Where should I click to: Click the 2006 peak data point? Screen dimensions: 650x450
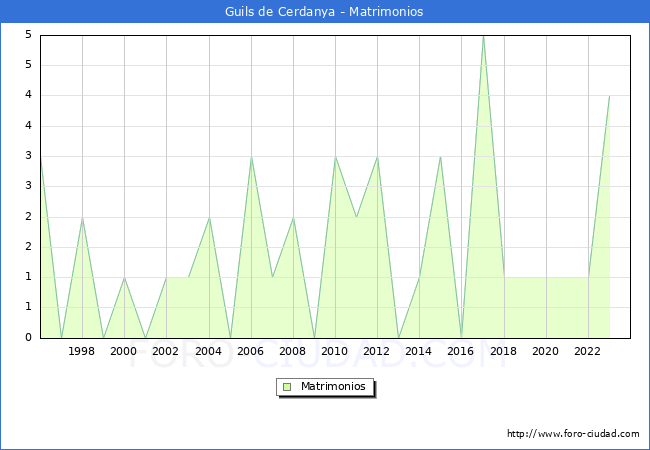(251, 157)
